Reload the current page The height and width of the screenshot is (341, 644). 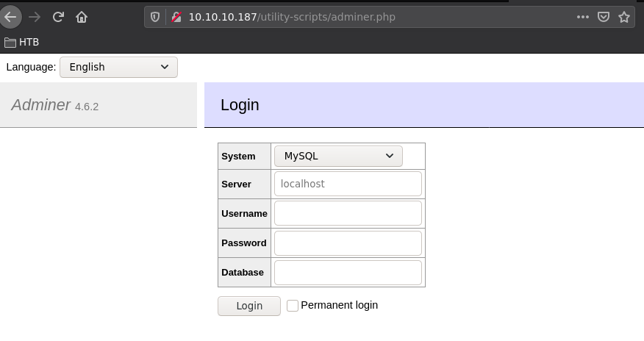click(x=58, y=17)
